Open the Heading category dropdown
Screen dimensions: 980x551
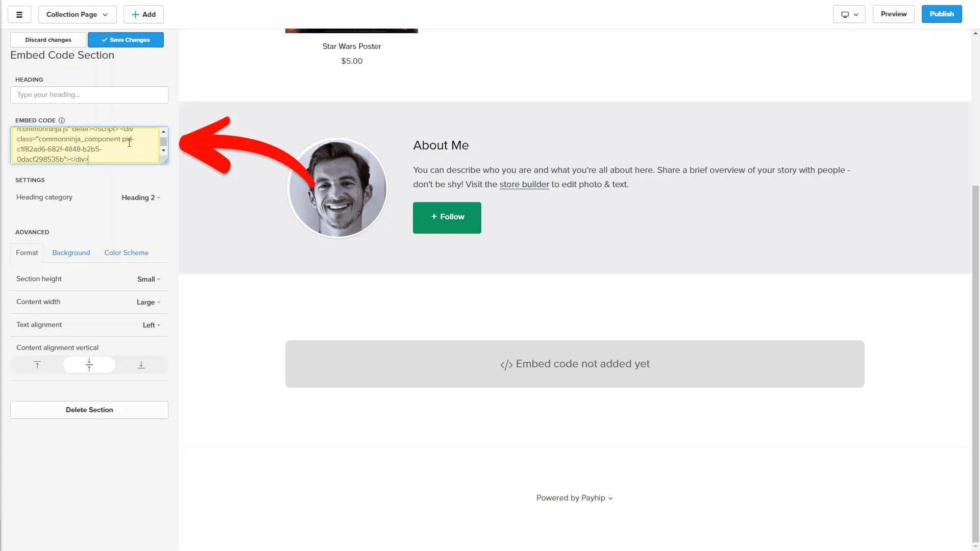point(141,198)
